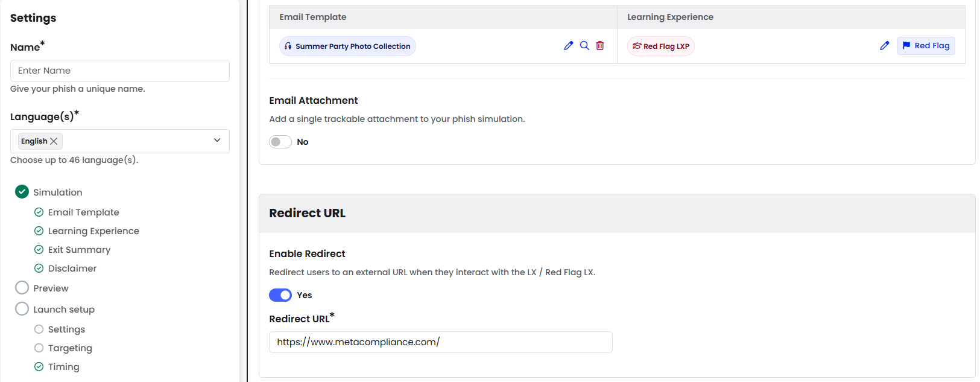Click the Redirect URL section heading
Screen dimensions: 980x382
[x=308, y=213]
